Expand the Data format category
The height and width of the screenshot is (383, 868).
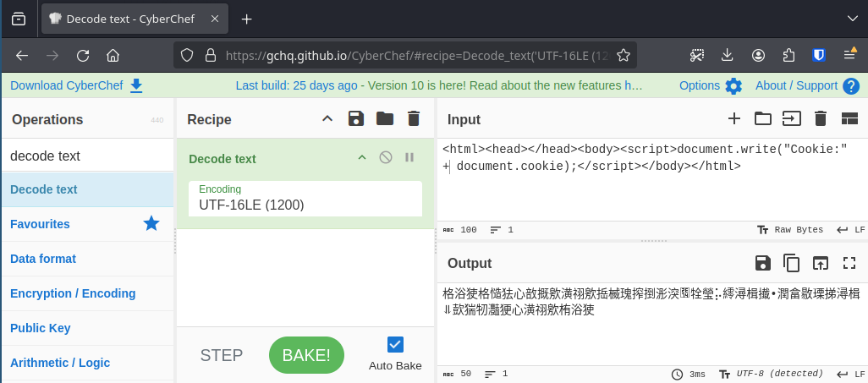click(87, 259)
